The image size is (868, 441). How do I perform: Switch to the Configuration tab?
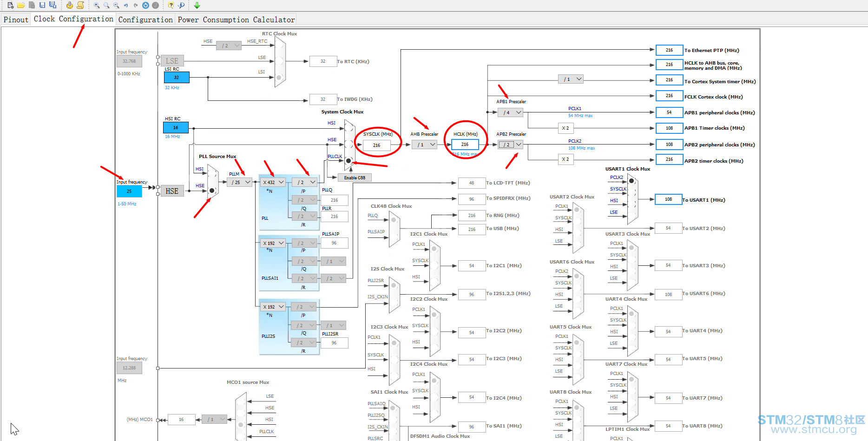[145, 20]
